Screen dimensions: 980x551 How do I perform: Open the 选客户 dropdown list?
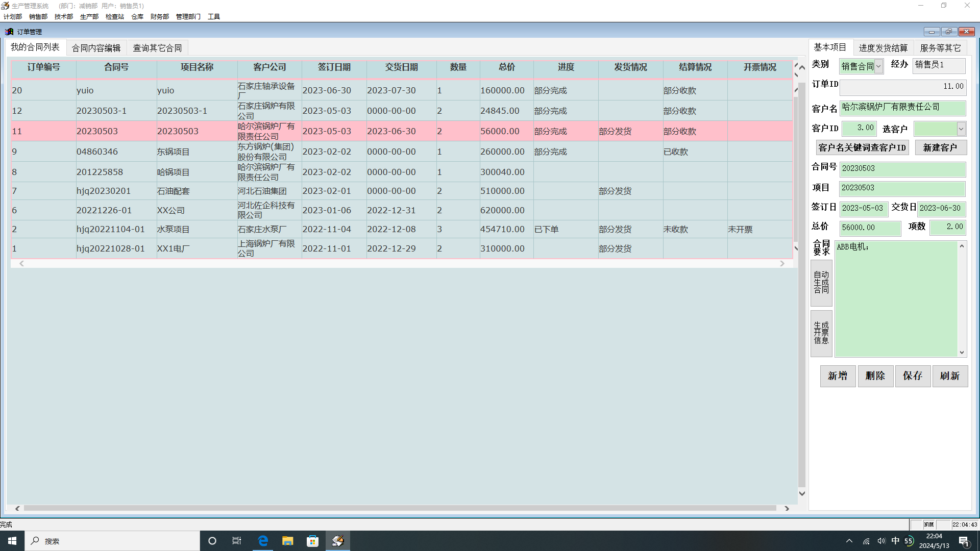(961, 129)
